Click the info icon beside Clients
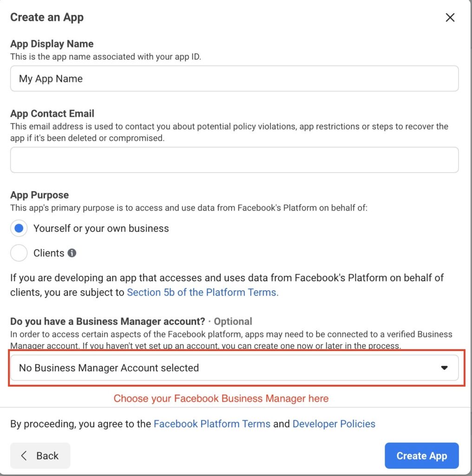 72,253
